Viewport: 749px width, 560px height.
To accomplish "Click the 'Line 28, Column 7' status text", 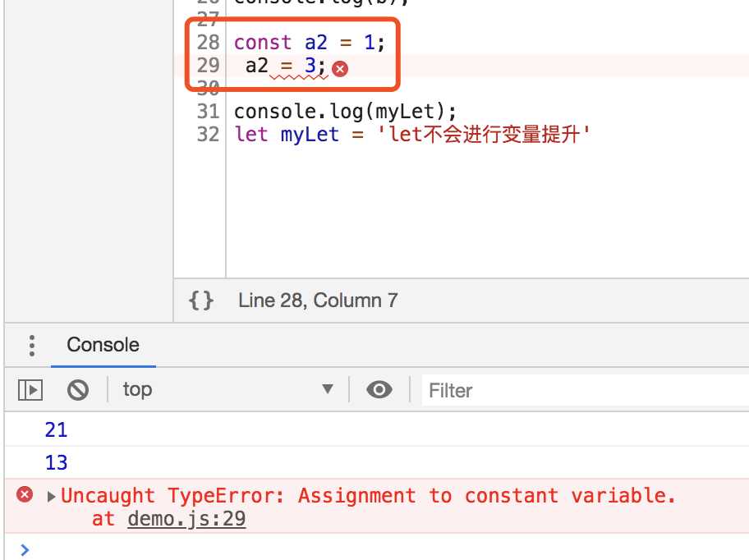I will point(318,301).
